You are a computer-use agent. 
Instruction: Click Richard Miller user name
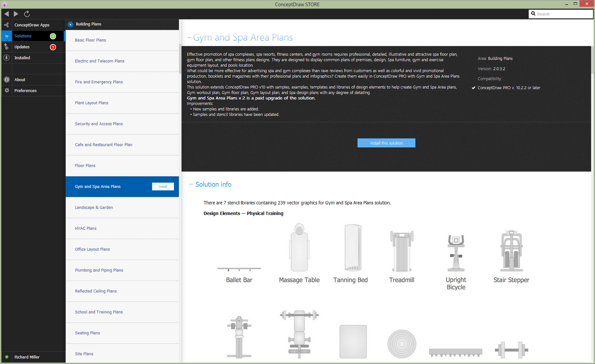point(27,357)
